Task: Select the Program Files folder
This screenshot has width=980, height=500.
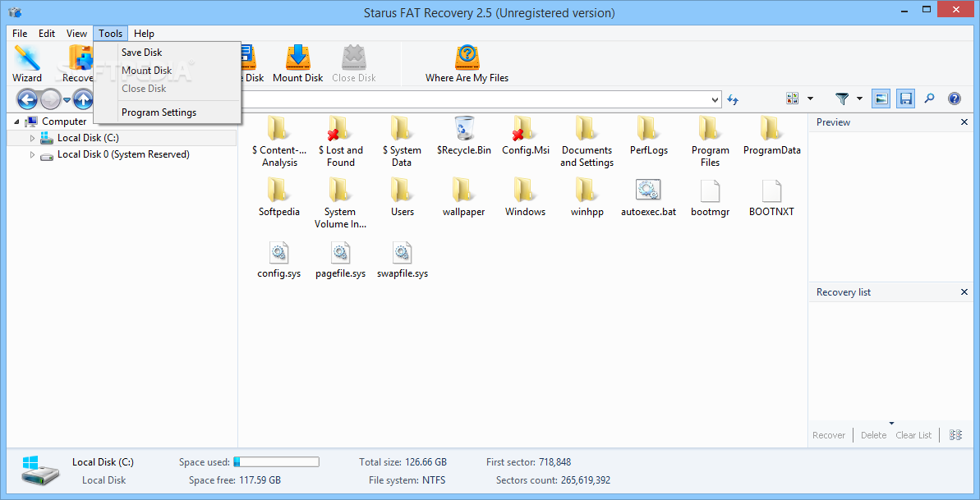Action: coord(710,142)
